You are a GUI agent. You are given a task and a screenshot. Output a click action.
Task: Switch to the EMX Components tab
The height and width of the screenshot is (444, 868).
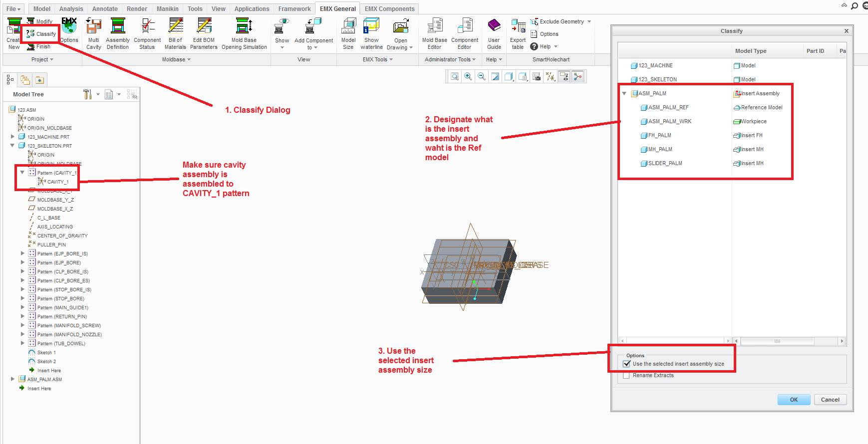[389, 9]
